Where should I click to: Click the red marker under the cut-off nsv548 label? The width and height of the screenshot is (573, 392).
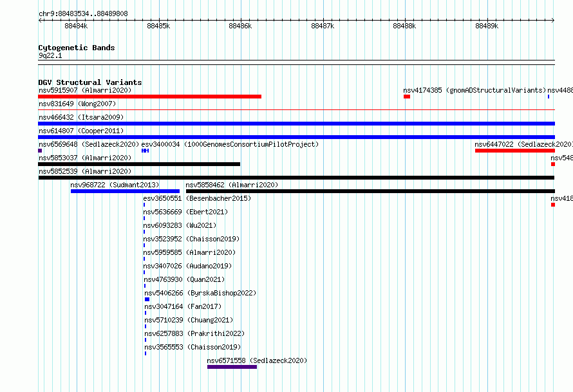click(553, 164)
